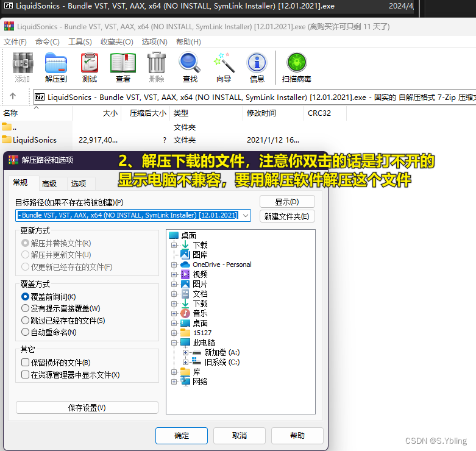Click the 显示(D) button
The height and width of the screenshot is (451, 476).
pos(287,202)
